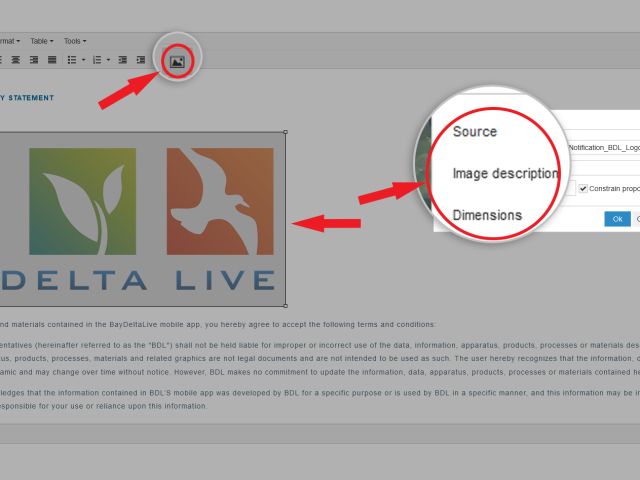Open the Table menu

(x=42, y=41)
